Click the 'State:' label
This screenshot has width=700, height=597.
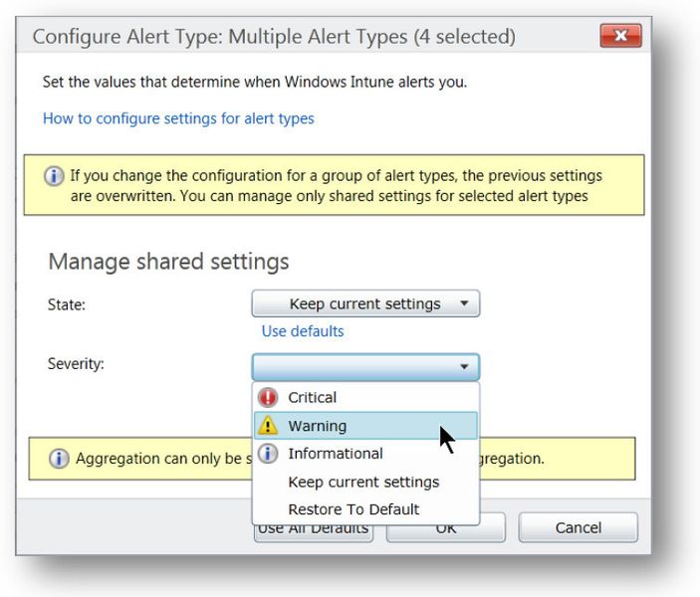pyautogui.click(x=67, y=304)
